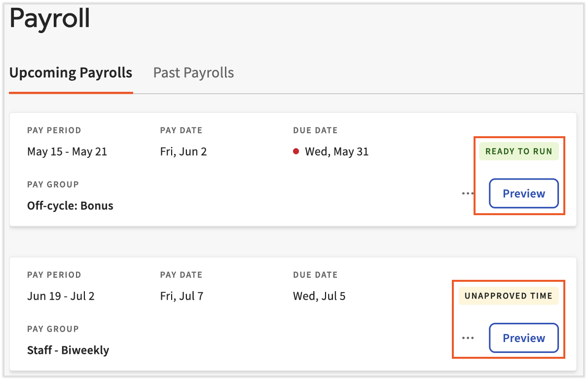588x380 pixels.
Task: Select the Upcoming Payrolls tab
Action: (71, 73)
